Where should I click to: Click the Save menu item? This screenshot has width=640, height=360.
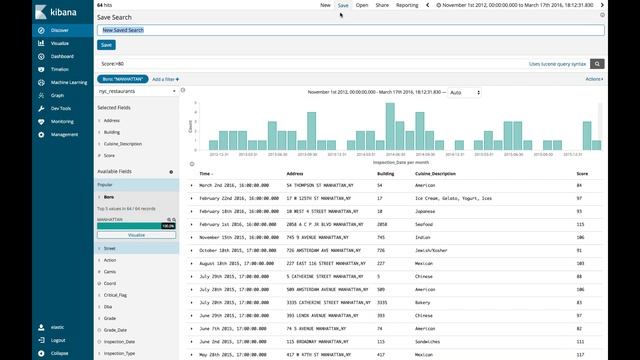pyautogui.click(x=343, y=5)
